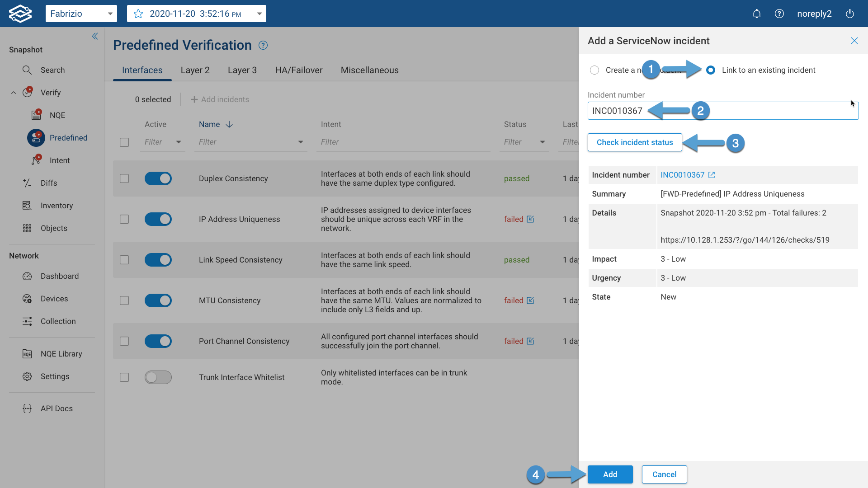Open the HA/Failover tab
868x488 pixels.
298,70
